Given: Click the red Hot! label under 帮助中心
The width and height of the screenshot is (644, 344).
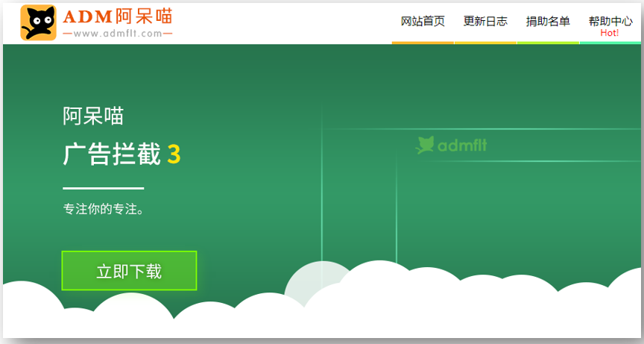Looking at the screenshot, I should [610, 33].
